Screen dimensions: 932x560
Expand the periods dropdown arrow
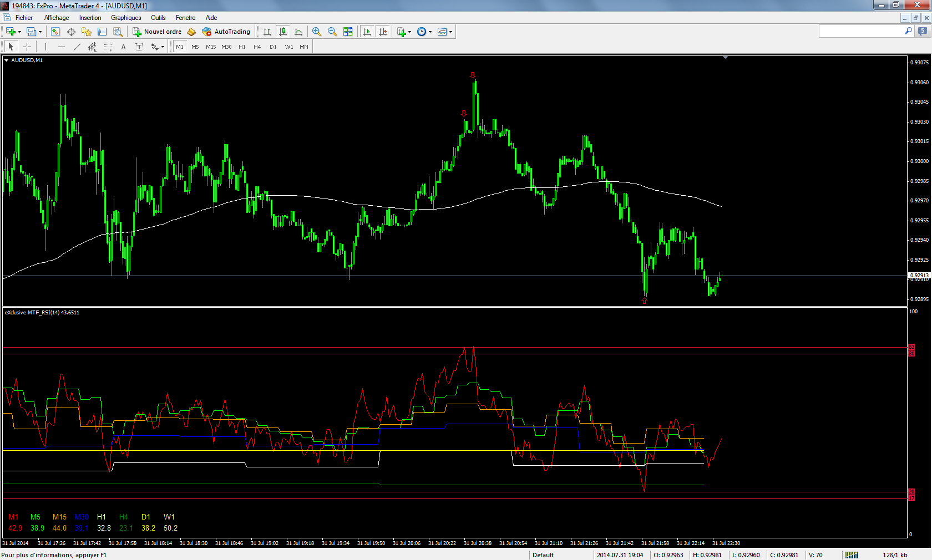pos(430,32)
